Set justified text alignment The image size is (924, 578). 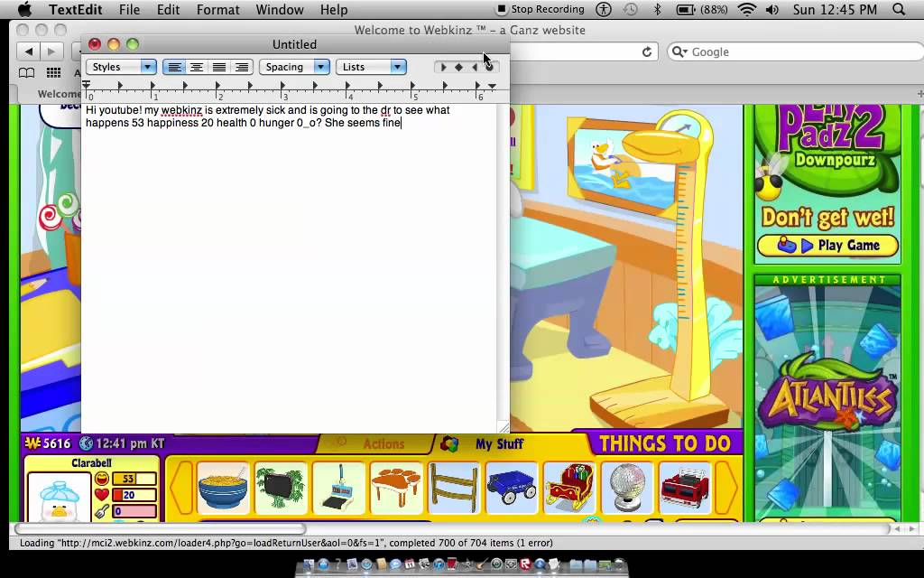click(x=218, y=67)
